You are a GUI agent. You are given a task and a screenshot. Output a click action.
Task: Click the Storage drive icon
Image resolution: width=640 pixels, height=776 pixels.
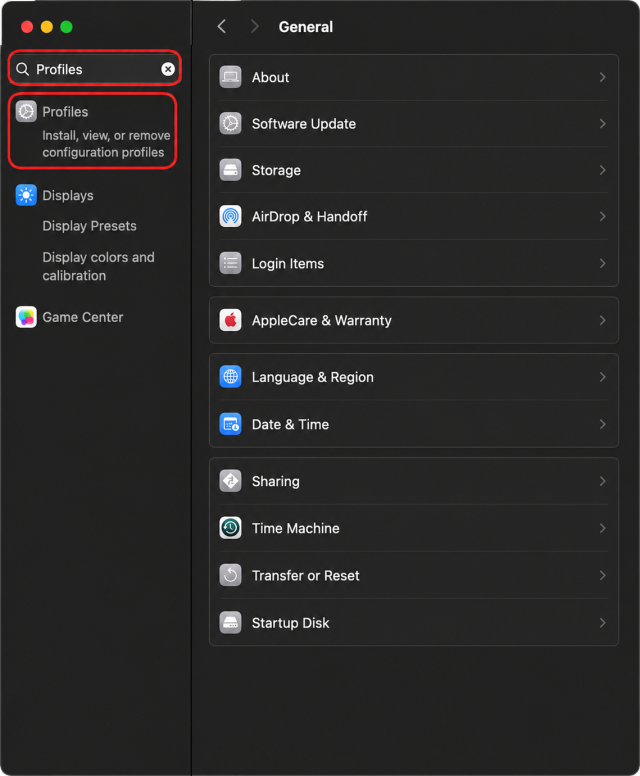tap(230, 170)
